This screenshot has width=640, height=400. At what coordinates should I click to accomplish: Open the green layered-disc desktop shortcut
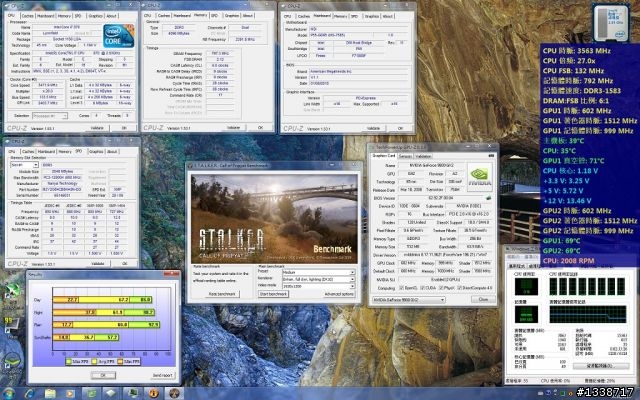pyautogui.click(x=11, y=362)
